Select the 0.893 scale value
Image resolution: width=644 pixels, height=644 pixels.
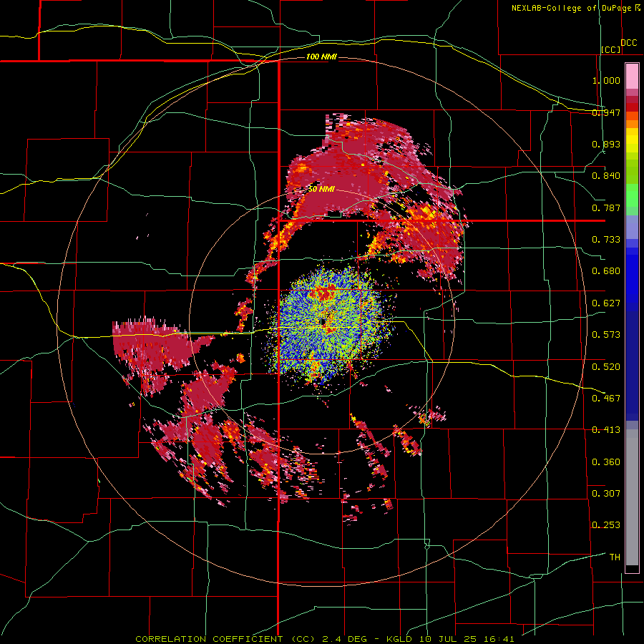(606, 144)
